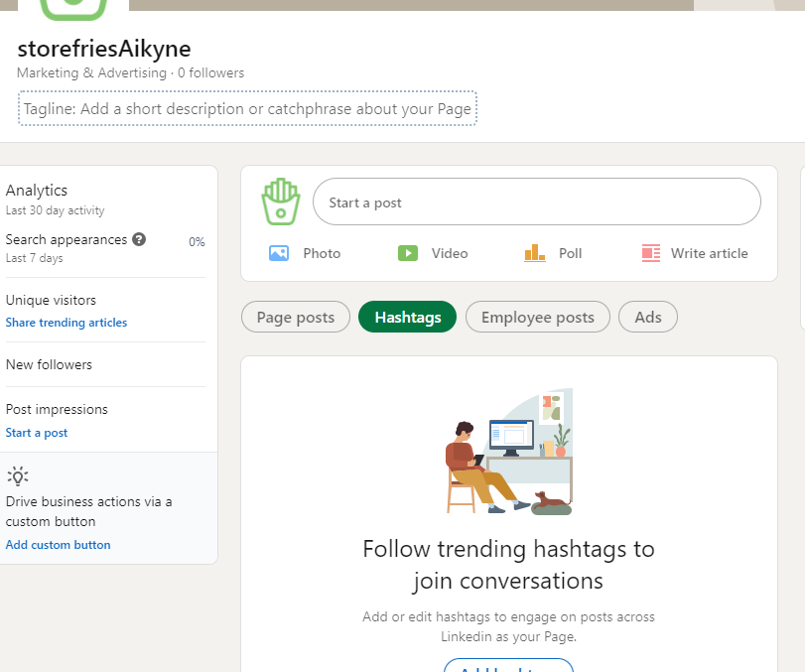Click the Add custom button link
The height and width of the screenshot is (672, 805).
[x=59, y=545]
